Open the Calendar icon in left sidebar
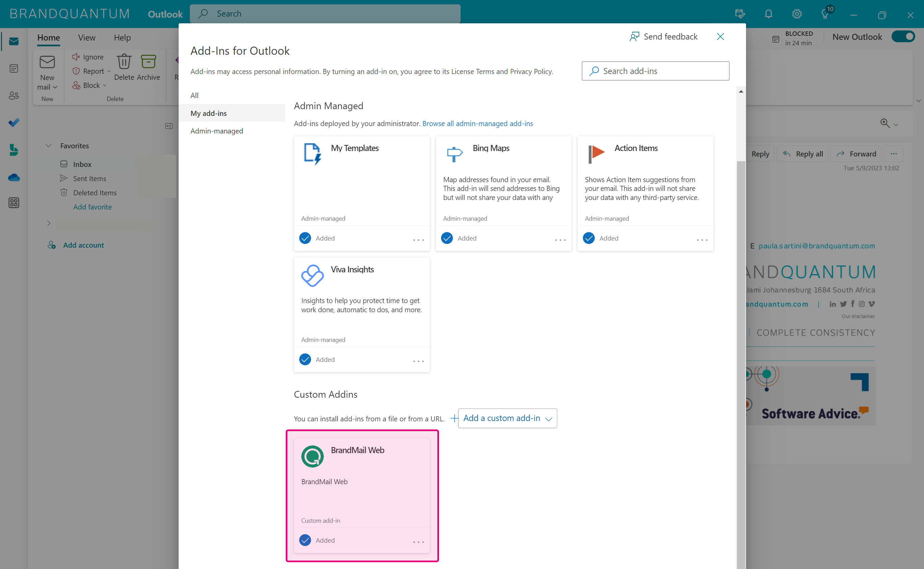 [14, 69]
